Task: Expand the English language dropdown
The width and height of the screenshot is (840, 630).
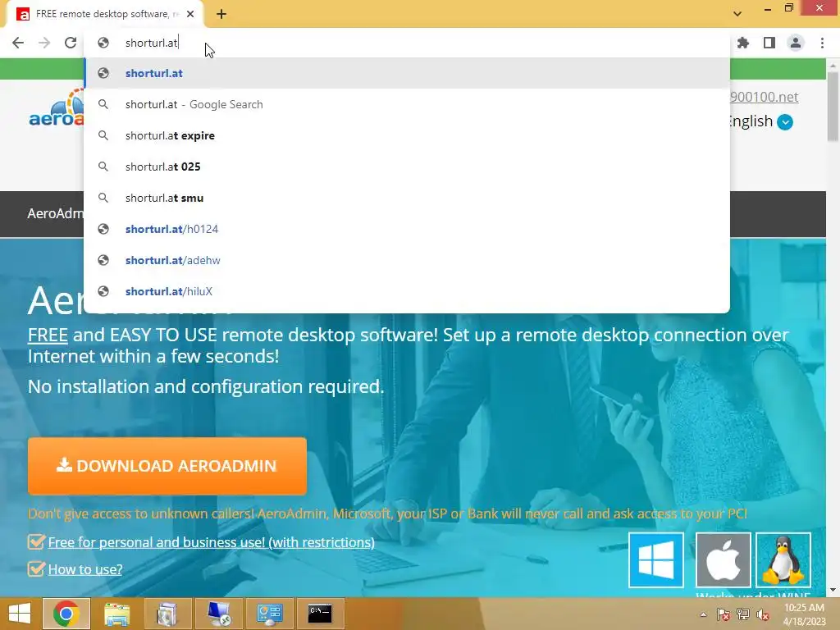Action: [785, 122]
